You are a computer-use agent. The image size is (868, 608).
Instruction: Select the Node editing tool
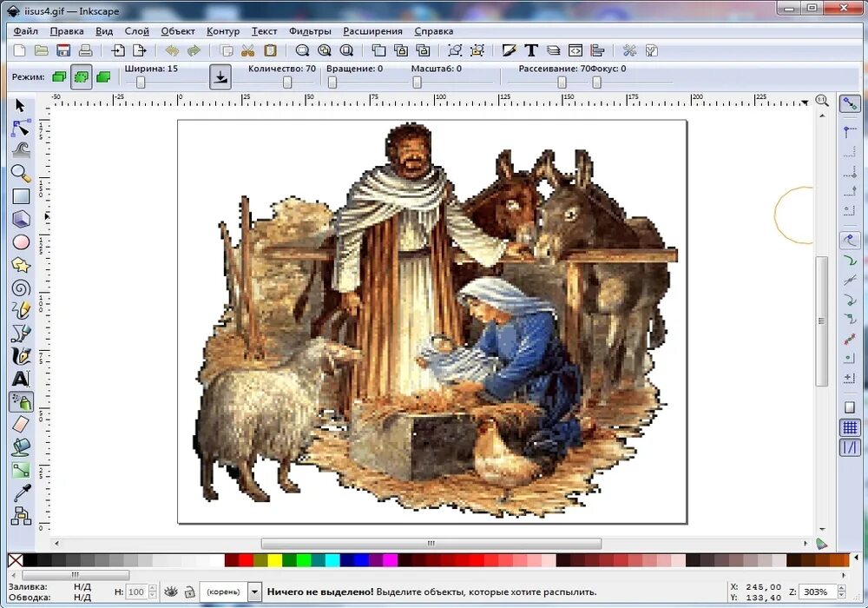coord(21,128)
